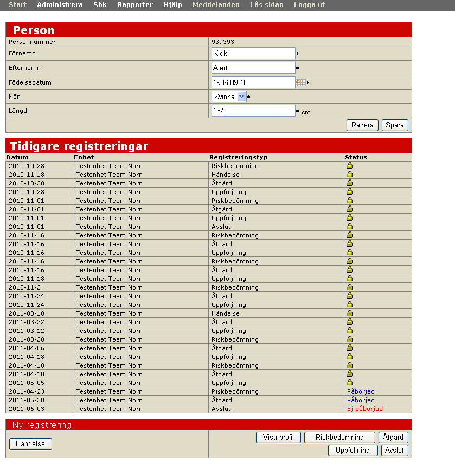Click the Riskbedömning button under Ny registrering
The height and width of the screenshot is (476, 455).
(339, 437)
